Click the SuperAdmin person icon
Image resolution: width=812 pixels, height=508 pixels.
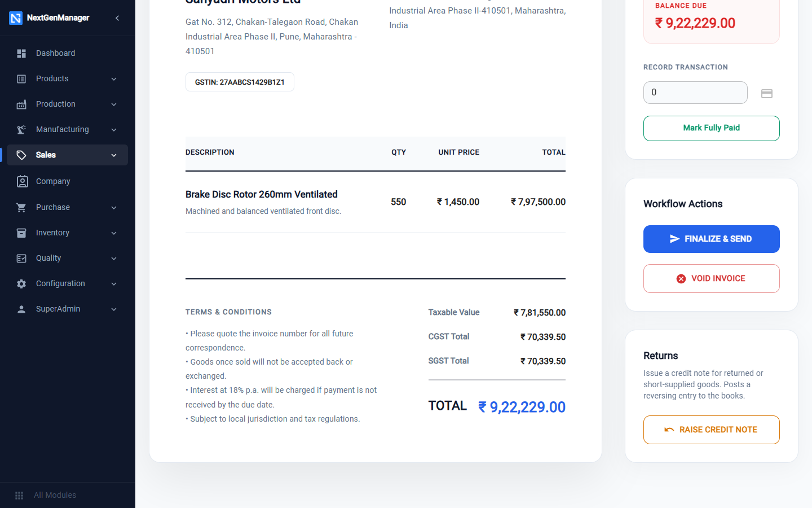(x=21, y=309)
